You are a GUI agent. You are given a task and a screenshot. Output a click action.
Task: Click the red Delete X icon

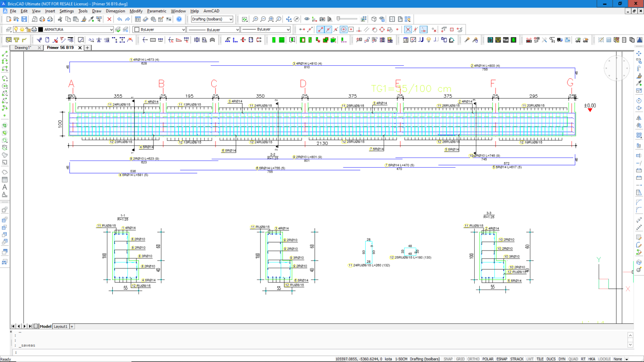click(109, 19)
